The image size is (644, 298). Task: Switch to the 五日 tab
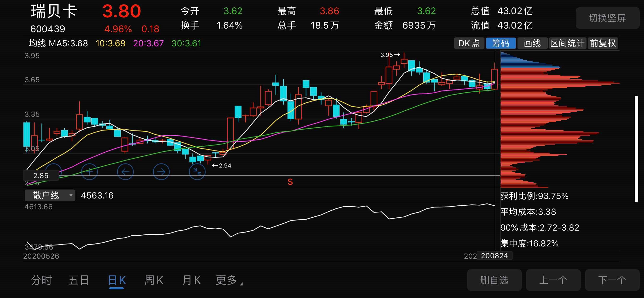[79, 280]
